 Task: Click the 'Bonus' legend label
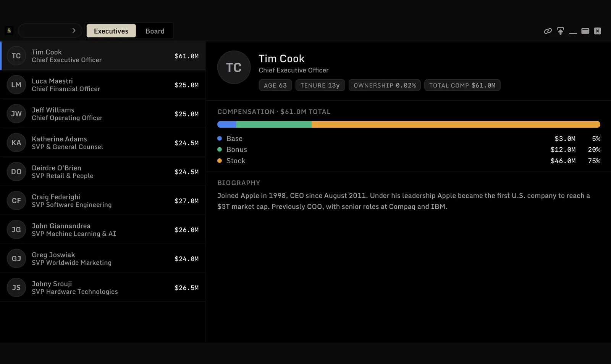click(x=237, y=150)
